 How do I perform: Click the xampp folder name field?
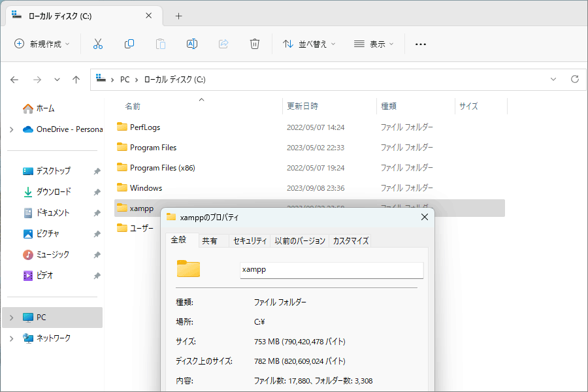click(x=331, y=270)
